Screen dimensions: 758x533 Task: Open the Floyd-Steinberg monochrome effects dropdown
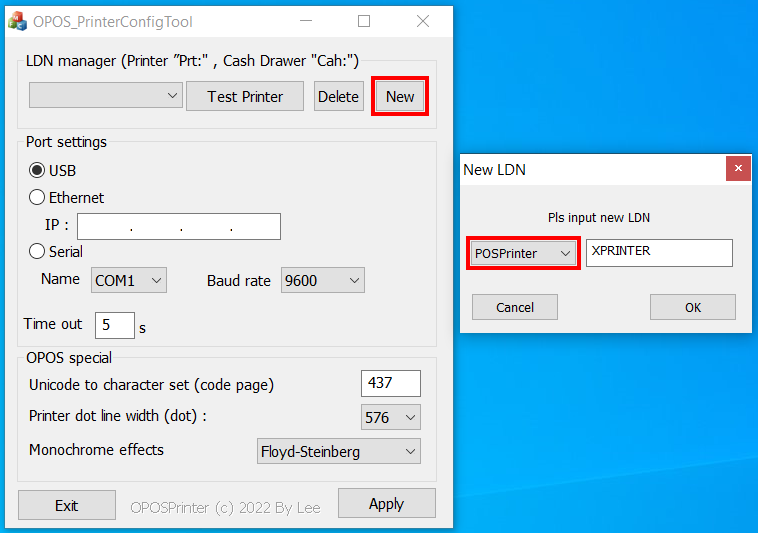338,452
